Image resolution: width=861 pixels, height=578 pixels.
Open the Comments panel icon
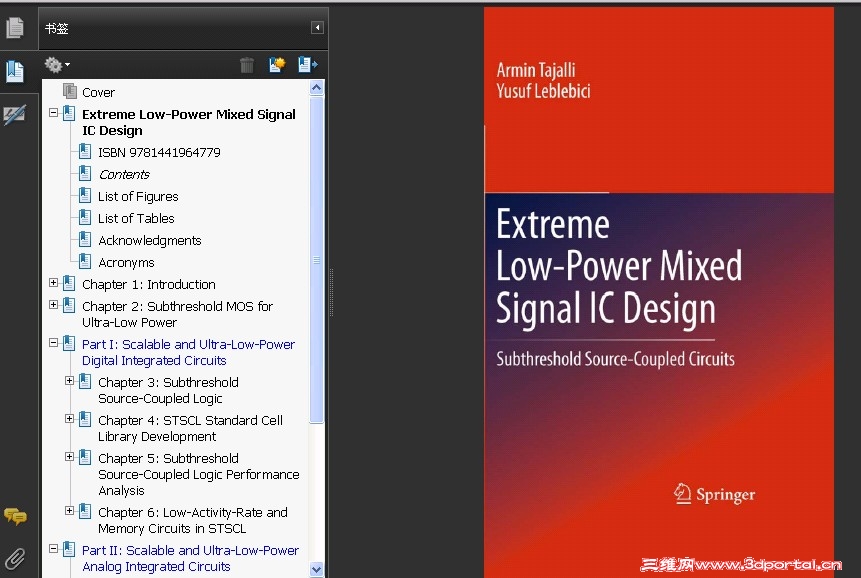(15, 516)
